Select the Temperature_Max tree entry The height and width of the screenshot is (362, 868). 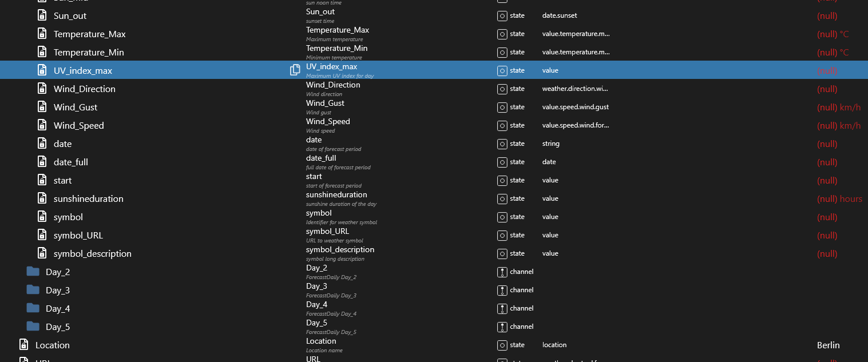coord(89,34)
